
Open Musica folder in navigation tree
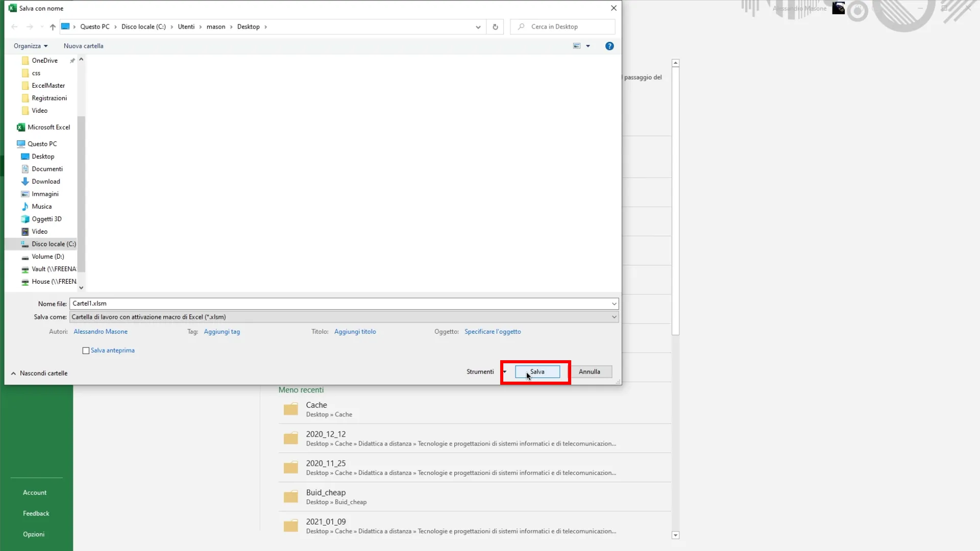(41, 207)
